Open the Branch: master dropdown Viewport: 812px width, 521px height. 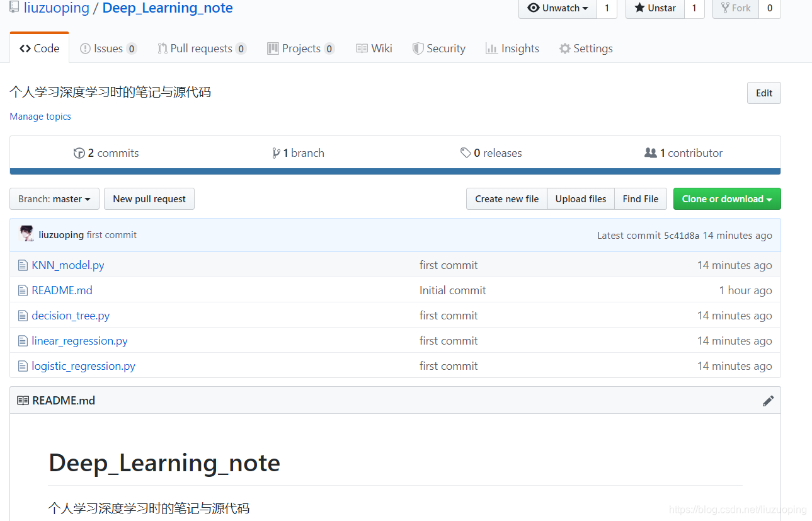coord(54,199)
